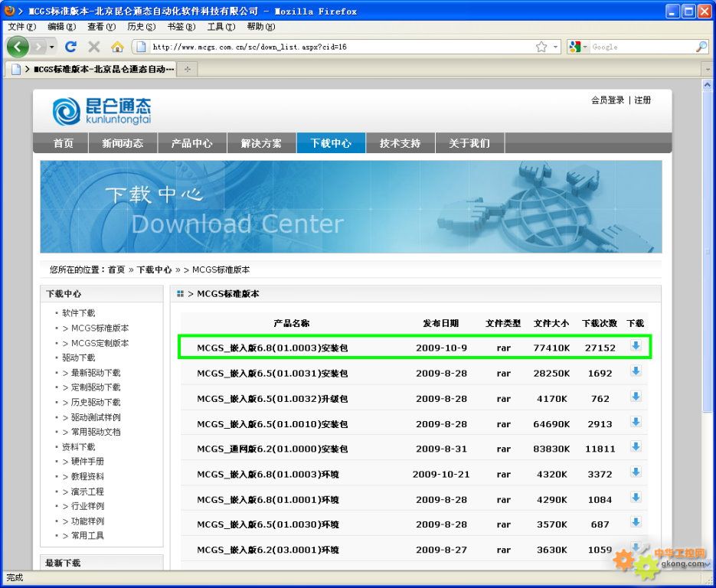Image resolution: width=716 pixels, height=588 pixels.
Task: Click the 资料下载 sidebar category
Action: 79,447
